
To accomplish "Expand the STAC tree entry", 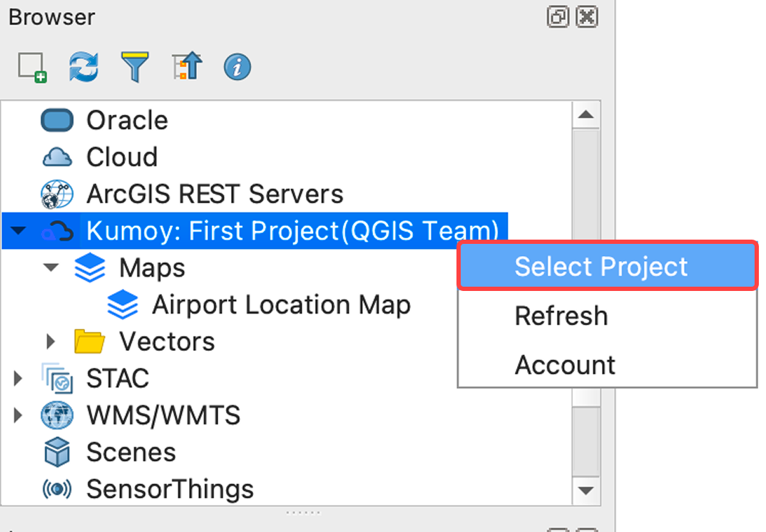I will coord(17,379).
